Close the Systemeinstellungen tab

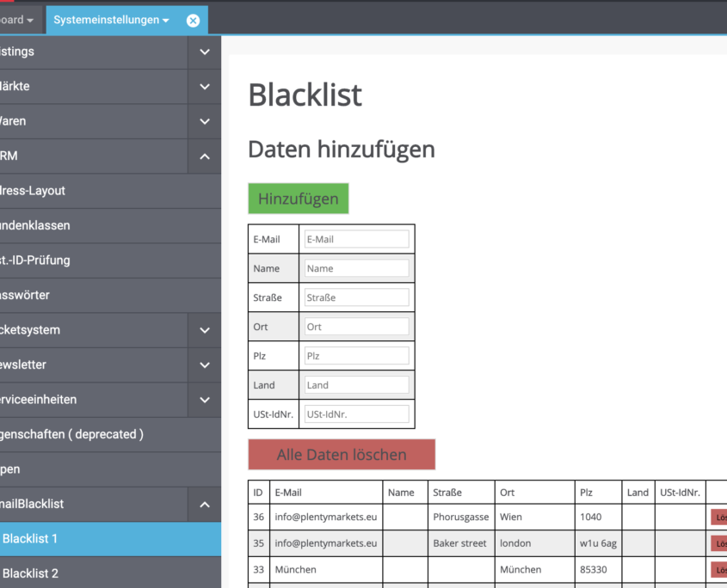tap(193, 21)
